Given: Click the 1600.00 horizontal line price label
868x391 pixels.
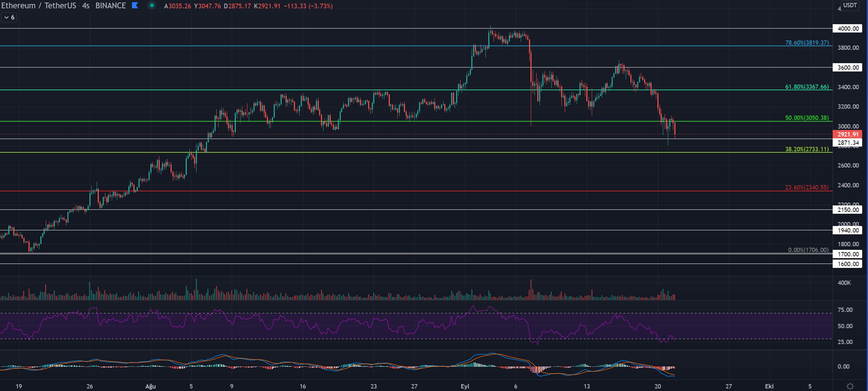Looking at the screenshot, I should (847, 264).
